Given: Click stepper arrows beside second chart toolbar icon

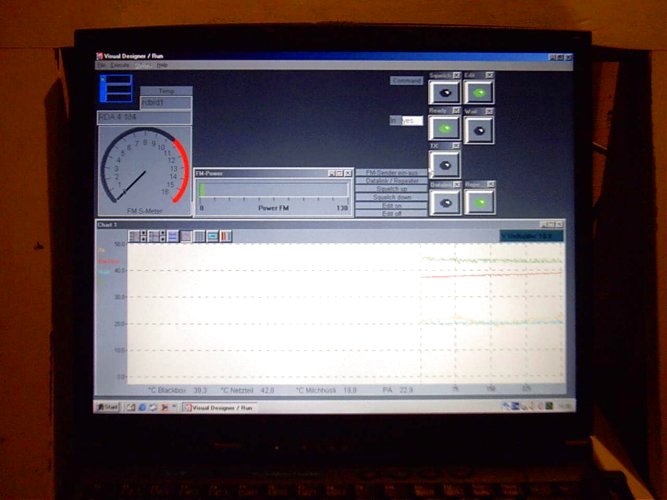Looking at the screenshot, I should [162, 236].
